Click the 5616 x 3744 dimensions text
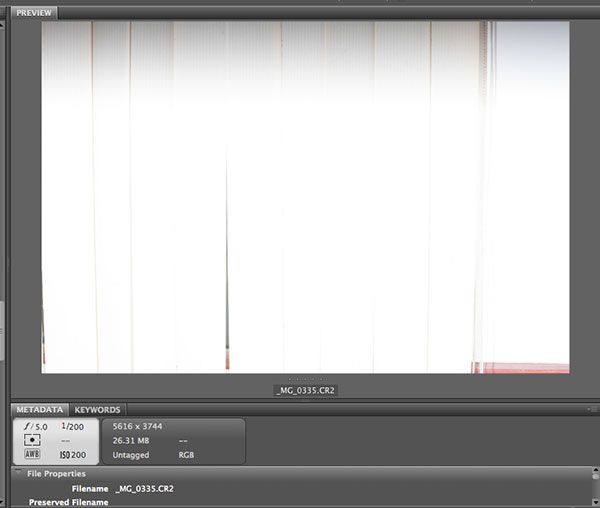This screenshot has width=600, height=508. coord(138,426)
